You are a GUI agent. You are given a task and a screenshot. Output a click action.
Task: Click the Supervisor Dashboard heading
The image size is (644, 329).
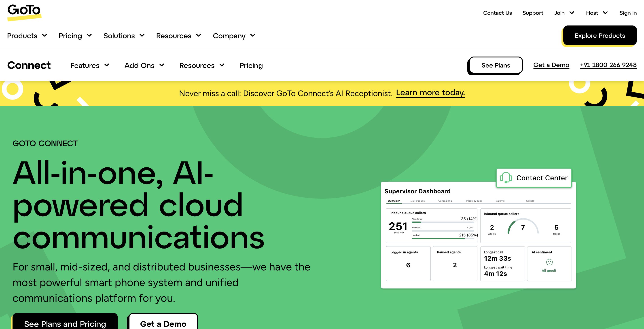click(x=417, y=191)
